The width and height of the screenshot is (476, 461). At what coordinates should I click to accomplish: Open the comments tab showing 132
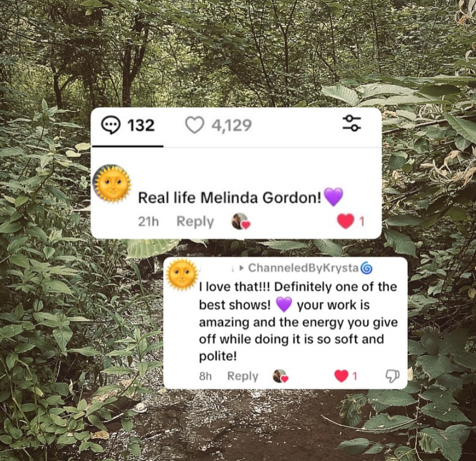(128, 125)
